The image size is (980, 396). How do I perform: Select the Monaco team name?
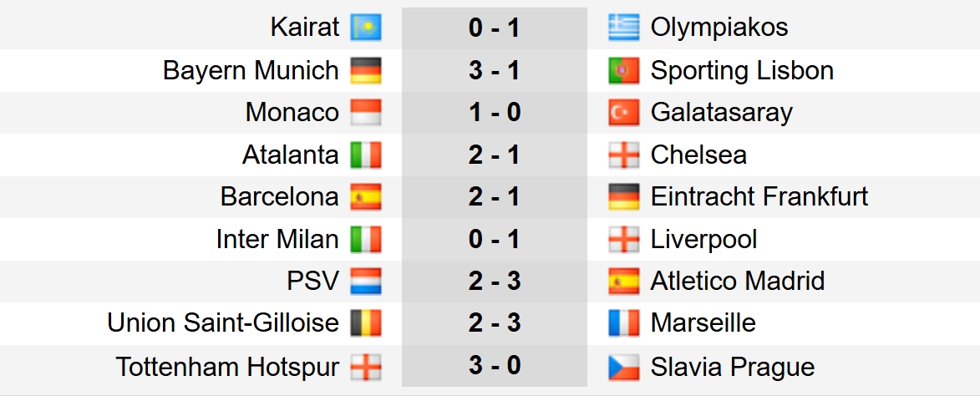click(292, 113)
